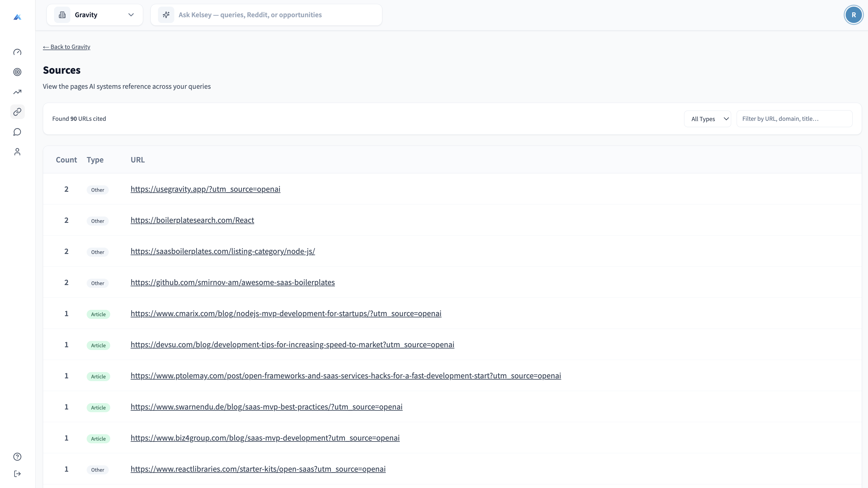
Task: Open the trending arrow icon in the sidebar
Action: pos(18,92)
